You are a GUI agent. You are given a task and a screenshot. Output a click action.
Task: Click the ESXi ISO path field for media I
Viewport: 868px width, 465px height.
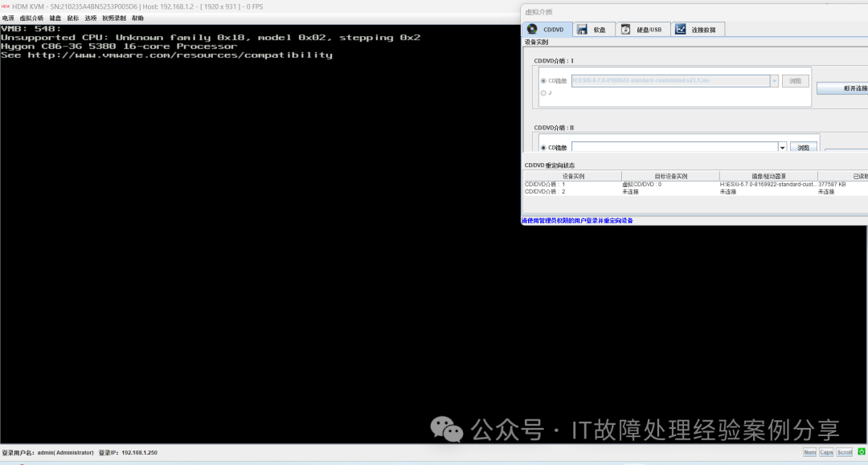(x=670, y=81)
